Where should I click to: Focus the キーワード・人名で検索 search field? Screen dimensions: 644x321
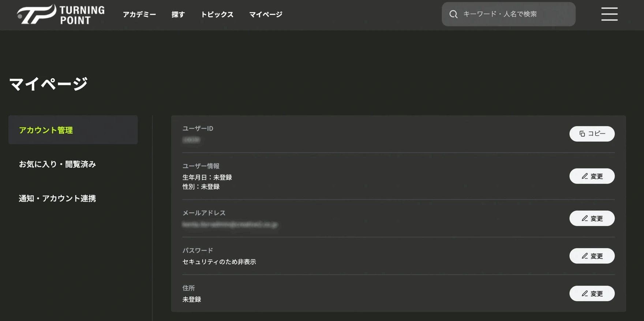508,14
